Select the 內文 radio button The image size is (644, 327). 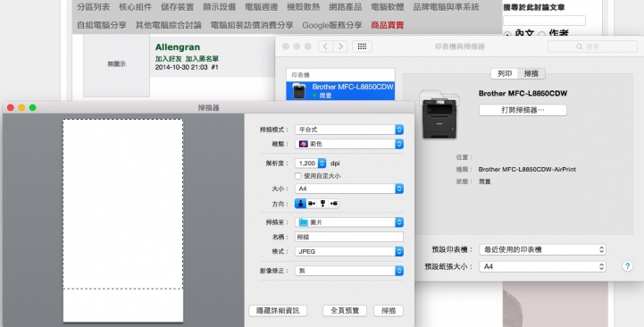click(x=507, y=35)
